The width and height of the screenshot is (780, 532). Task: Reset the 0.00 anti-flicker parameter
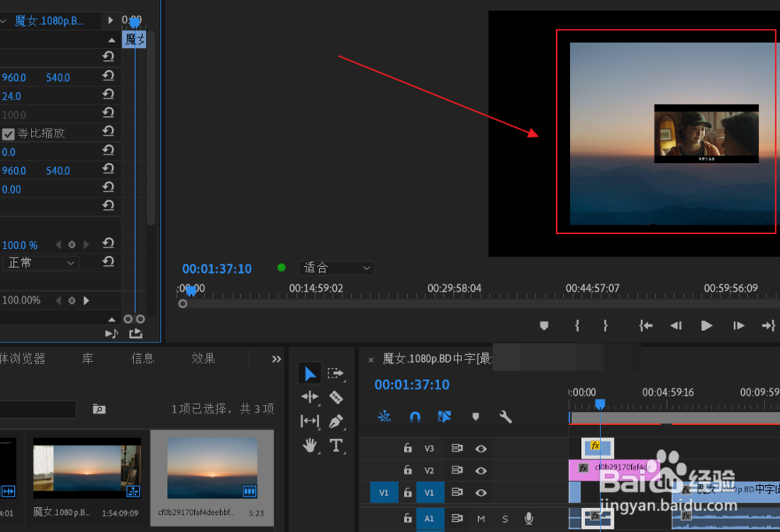(108, 187)
